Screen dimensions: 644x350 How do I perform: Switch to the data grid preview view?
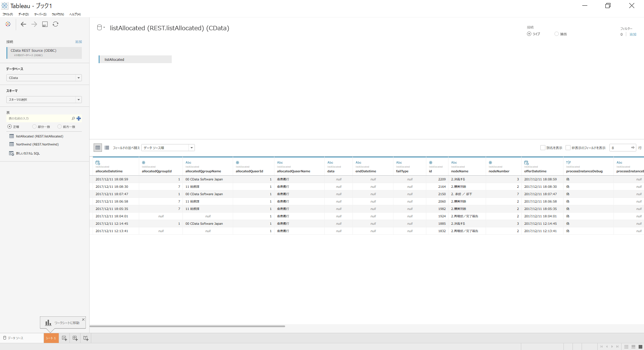point(98,147)
